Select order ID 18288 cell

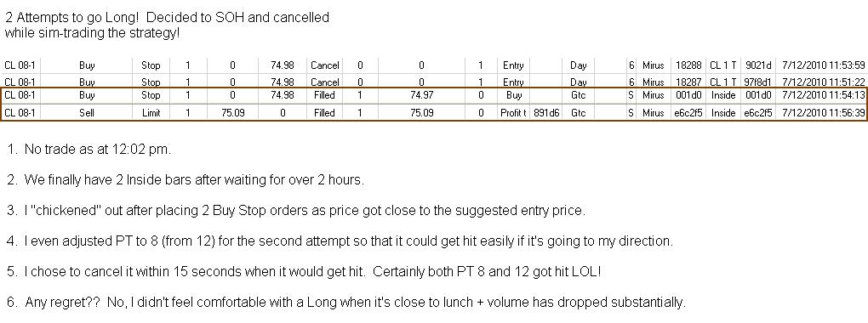click(684, 65)
